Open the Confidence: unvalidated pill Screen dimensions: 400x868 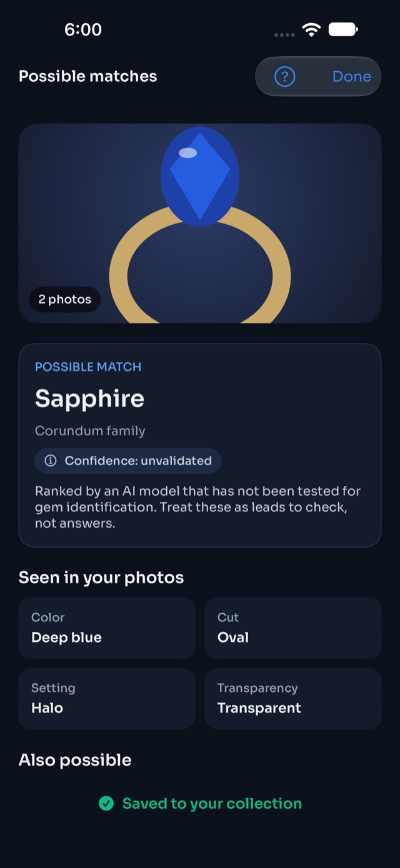(x=128, y=461)
